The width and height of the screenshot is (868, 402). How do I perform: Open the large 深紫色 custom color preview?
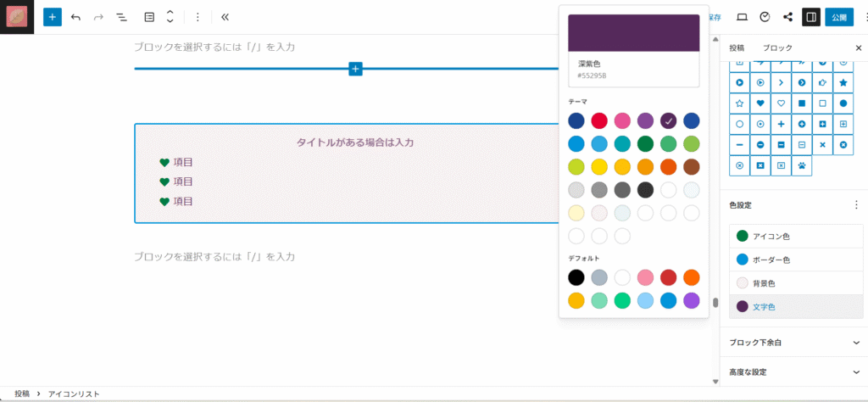[634, 33]
